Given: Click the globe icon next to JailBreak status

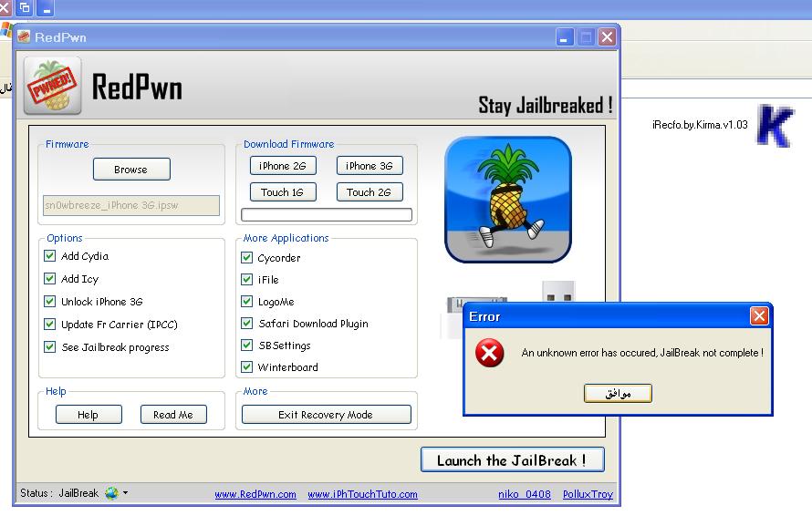Looking at the screenshot, I should (111, 493).
